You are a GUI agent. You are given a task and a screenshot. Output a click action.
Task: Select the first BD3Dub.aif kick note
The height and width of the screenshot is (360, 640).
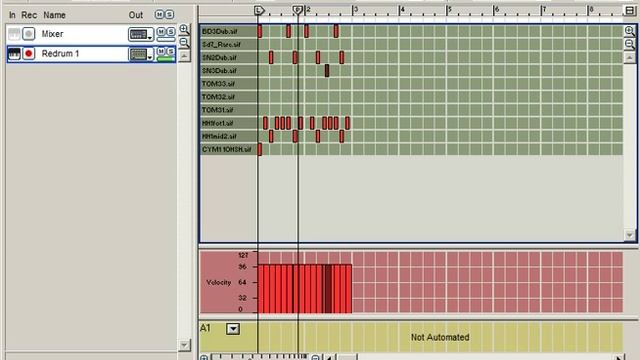point(260,31)
